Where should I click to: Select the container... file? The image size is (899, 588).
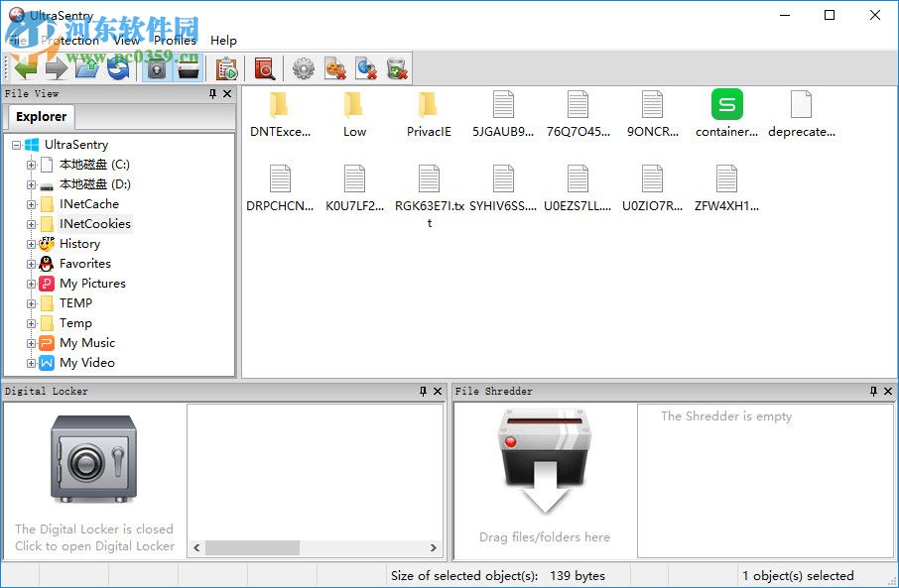[x=727, y=115]
